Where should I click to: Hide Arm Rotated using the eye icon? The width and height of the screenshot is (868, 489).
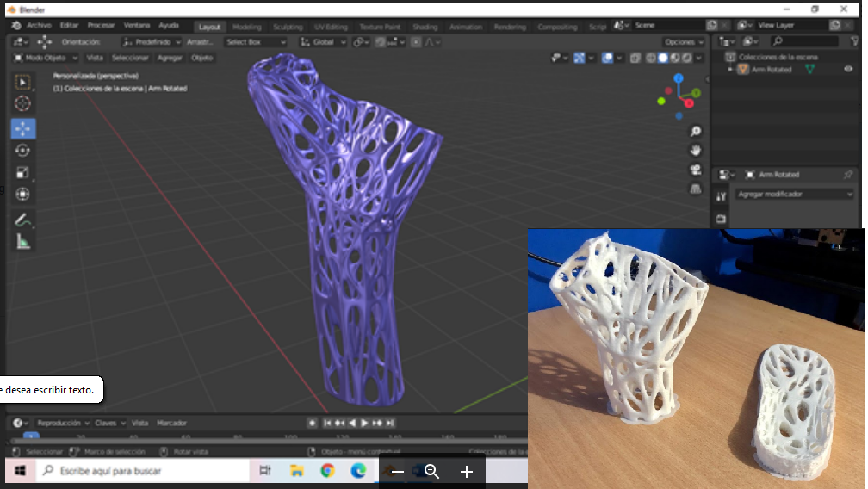pyautogui.click(x=847, y=70)
